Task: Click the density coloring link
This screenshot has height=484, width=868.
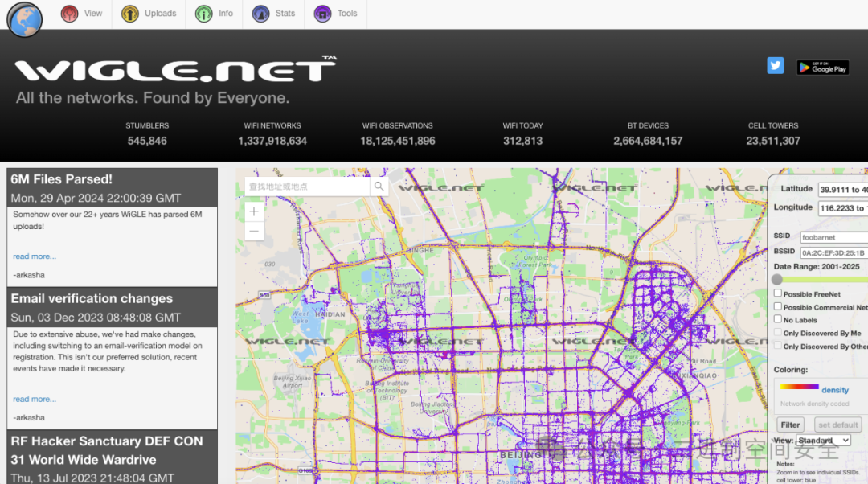Action: [835, 391]
